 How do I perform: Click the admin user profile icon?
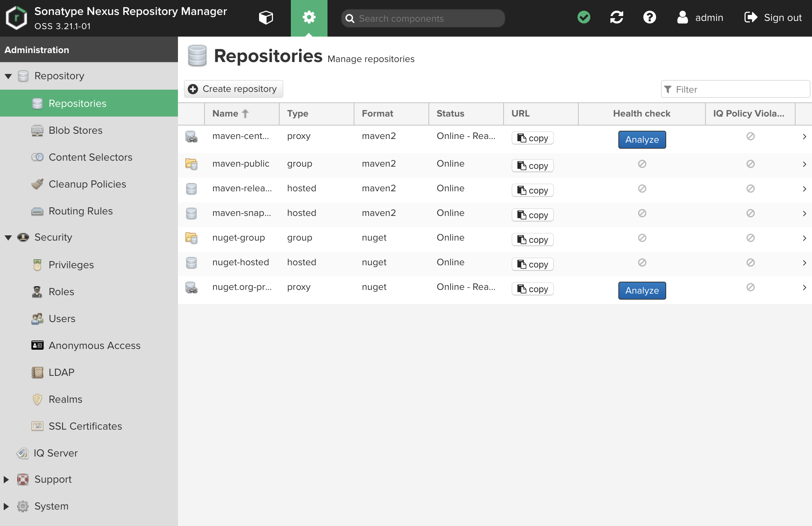coord(682,18)
